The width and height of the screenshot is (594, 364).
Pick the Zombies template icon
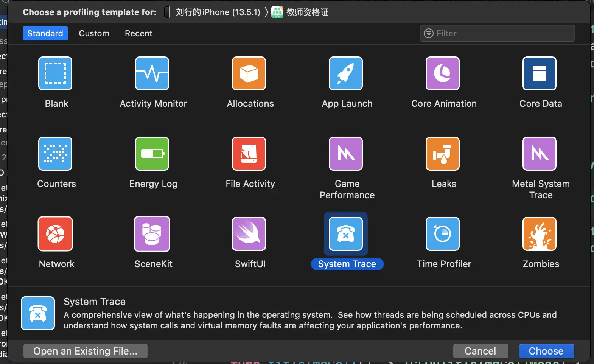(x=540, y=234)
